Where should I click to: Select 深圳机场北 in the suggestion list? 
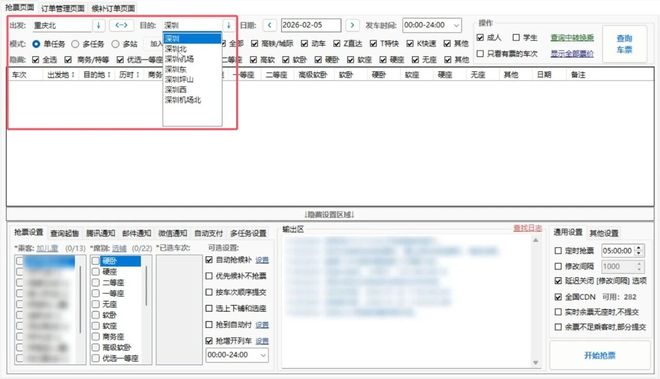[183, 100]
